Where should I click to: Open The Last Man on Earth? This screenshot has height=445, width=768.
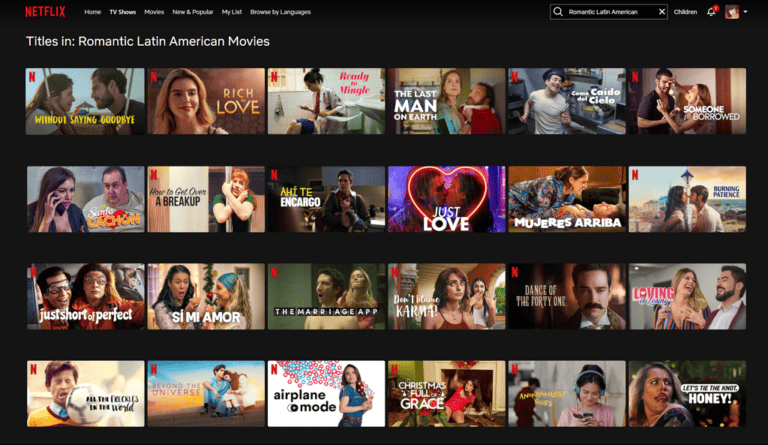coord(446,101)
